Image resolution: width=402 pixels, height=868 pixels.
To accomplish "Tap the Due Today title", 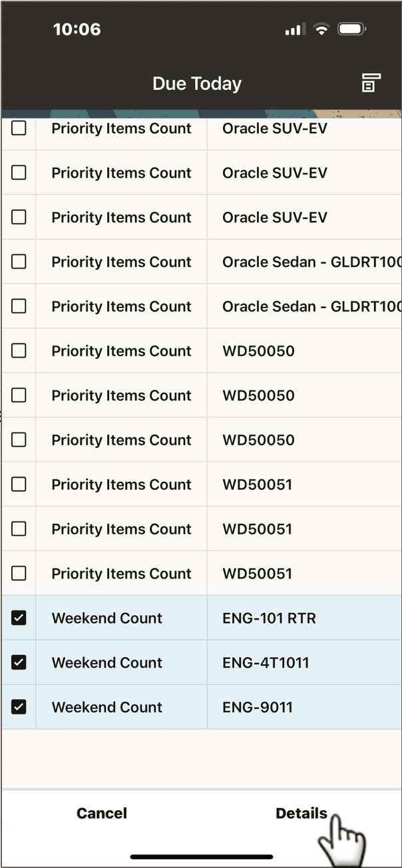I will coord(196,83).
